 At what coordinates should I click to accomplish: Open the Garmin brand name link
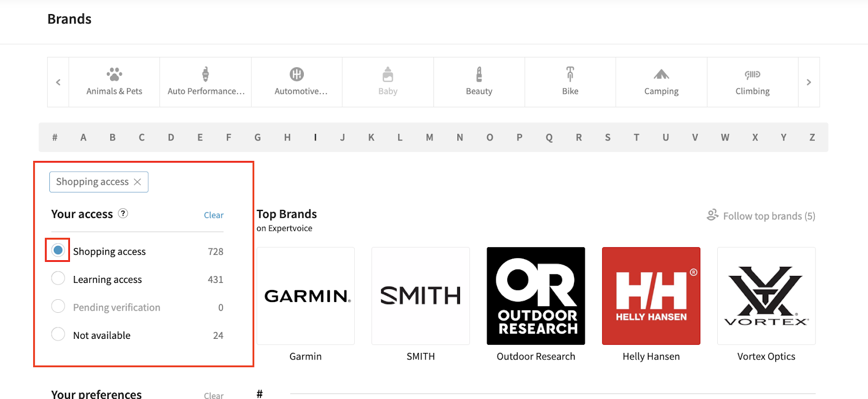[305, 356]
